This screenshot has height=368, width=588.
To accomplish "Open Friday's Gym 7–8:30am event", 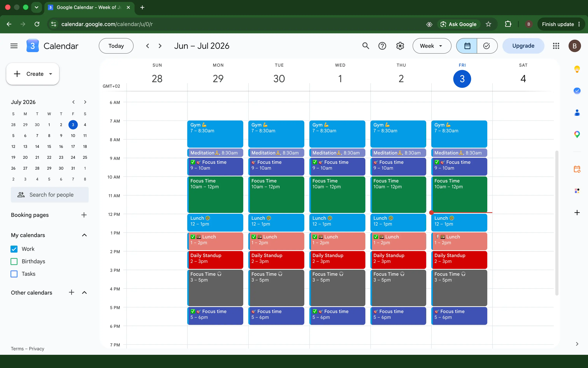I will tap(459, 134).
